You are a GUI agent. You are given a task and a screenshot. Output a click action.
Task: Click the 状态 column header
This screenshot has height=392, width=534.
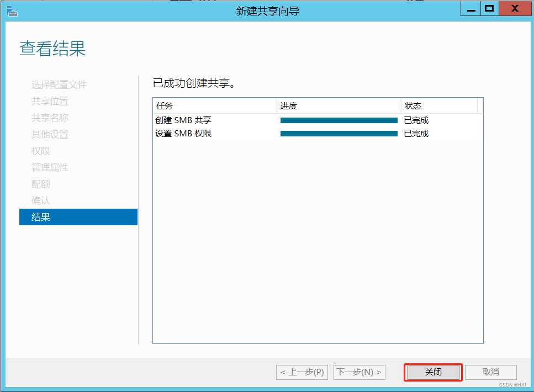point(440,106)
